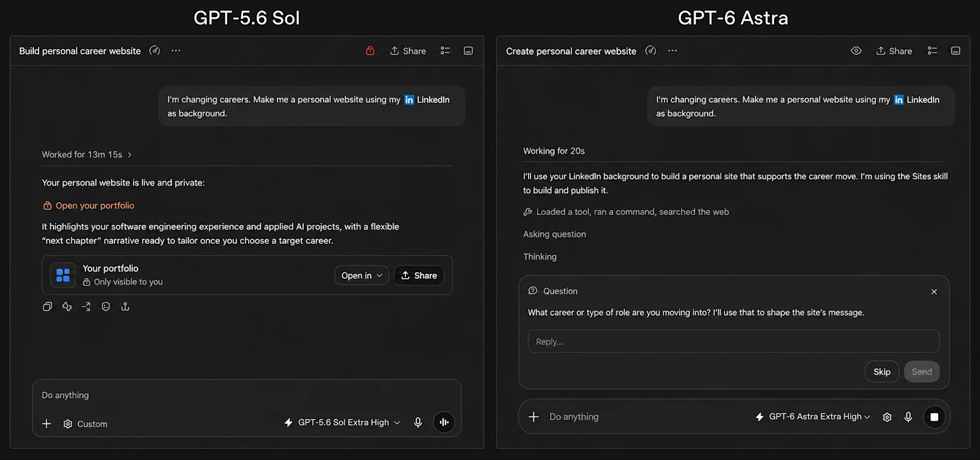Toggle the eye visibility icon in Astra header
This screenshot has width=980, height=460.
(x=856, y=51)
